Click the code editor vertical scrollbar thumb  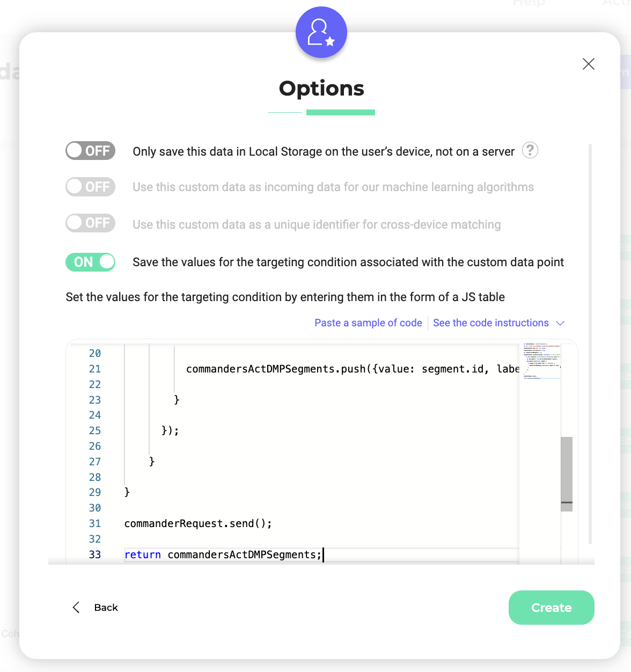[567, 473]
